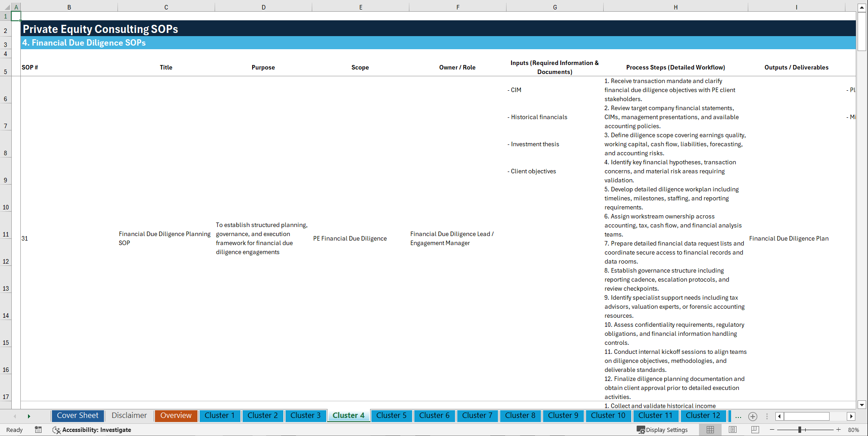Show more sheet tabs via ellipsis

point(738,416)
